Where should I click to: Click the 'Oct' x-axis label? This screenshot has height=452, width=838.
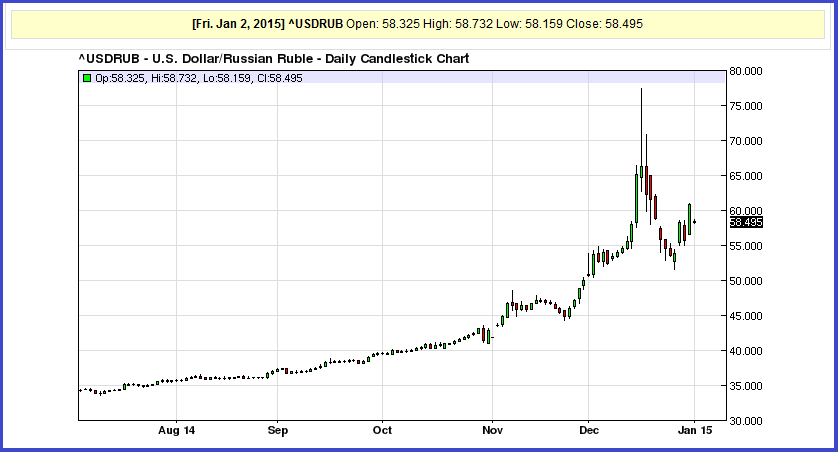click(x=382, y=430)
